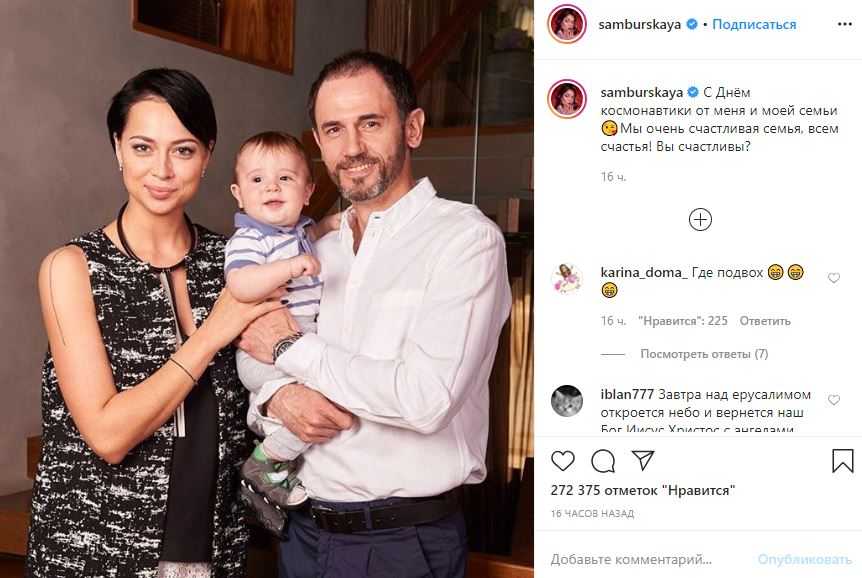Reply to comment using Ответить
Image resolution: width=862 pixels, height=578 pixels.
(765, 321)
